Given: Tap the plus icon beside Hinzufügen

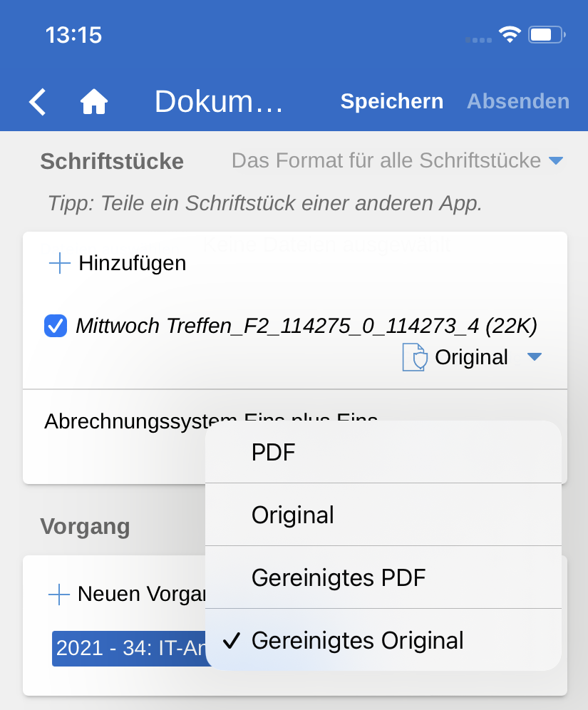Looking at the screenshot, I should pyautogui.click(x=60, y=264).
